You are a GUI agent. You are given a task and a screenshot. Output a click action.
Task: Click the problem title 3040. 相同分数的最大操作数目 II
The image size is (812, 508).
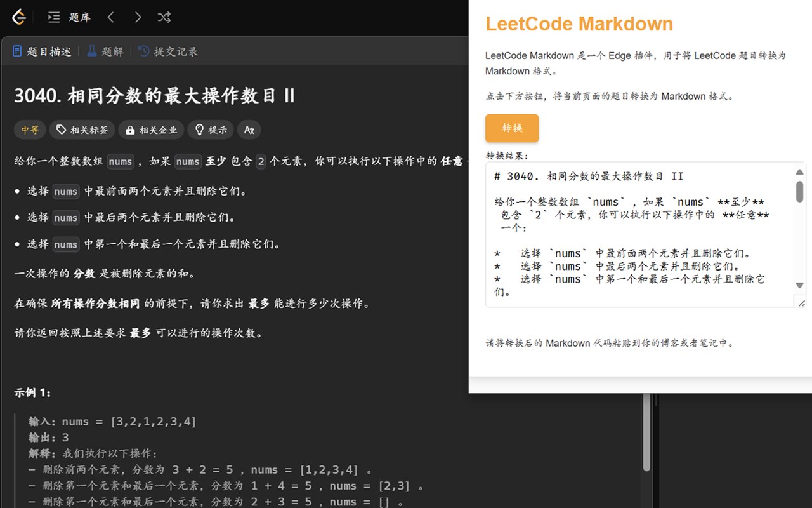point(155,96)
